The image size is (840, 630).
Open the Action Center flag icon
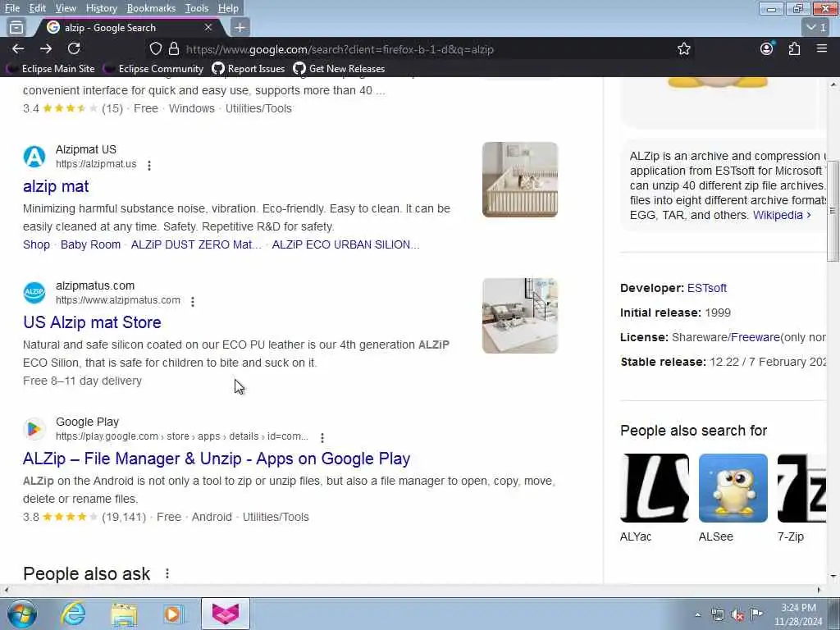tap(756, 614)
